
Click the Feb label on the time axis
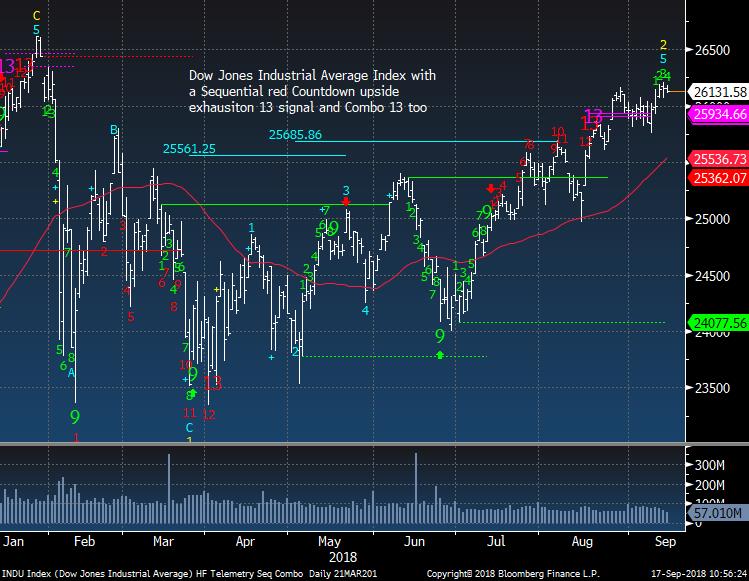[x=85, y=541]
